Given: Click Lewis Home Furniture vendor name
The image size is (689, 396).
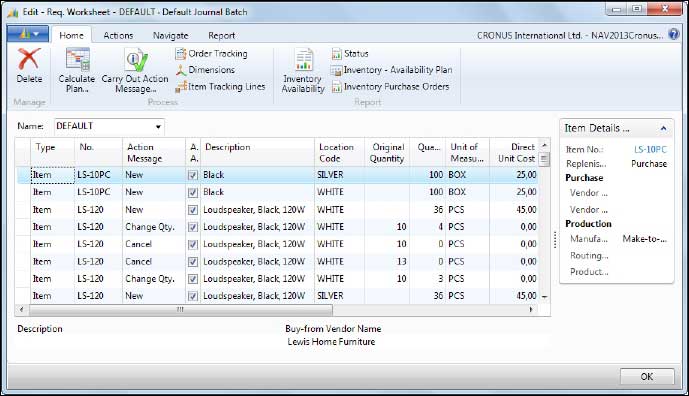Looking at the screenshot, I should tap(331, 342).
